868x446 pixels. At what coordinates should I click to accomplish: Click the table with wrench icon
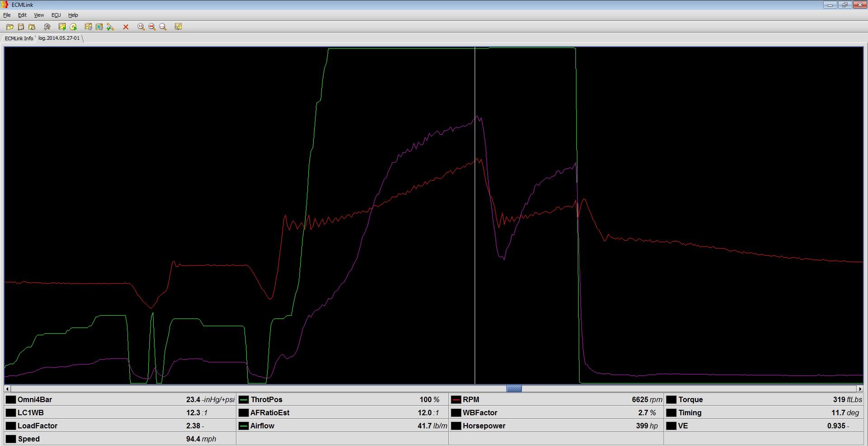[178, 27]
